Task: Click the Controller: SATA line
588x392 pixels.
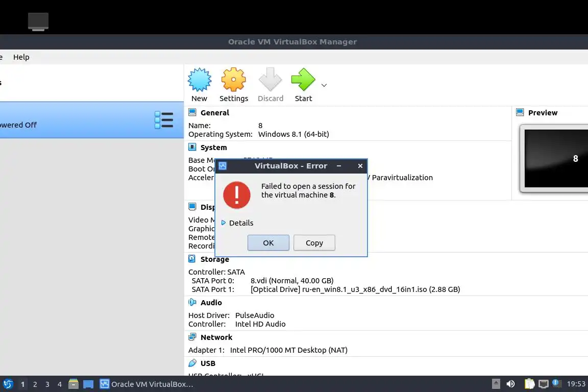Action: pos(216,272)
